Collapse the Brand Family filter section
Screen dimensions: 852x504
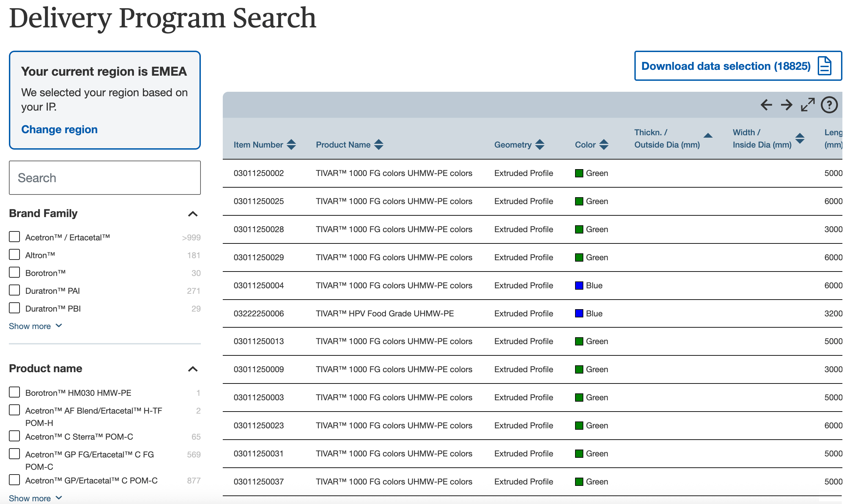point(193,214)
